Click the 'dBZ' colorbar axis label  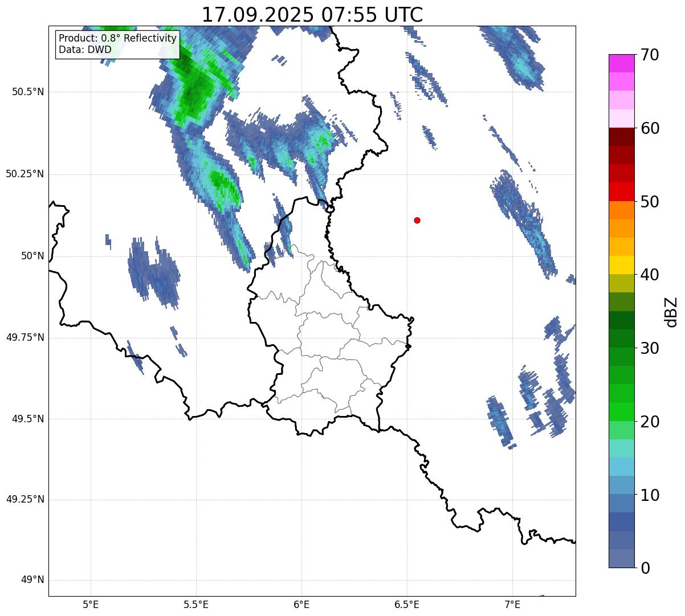coord(672,311)
